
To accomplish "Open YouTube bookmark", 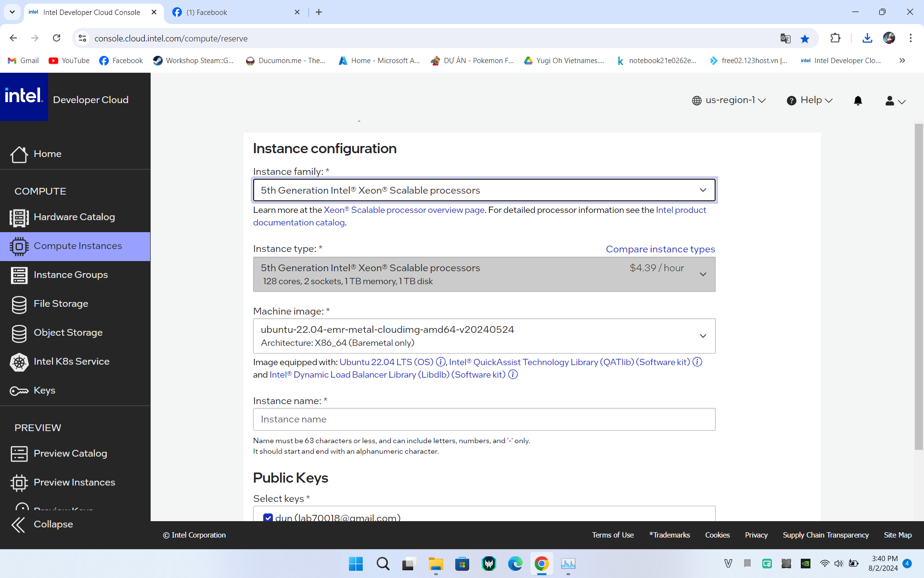I will [69, 61].
